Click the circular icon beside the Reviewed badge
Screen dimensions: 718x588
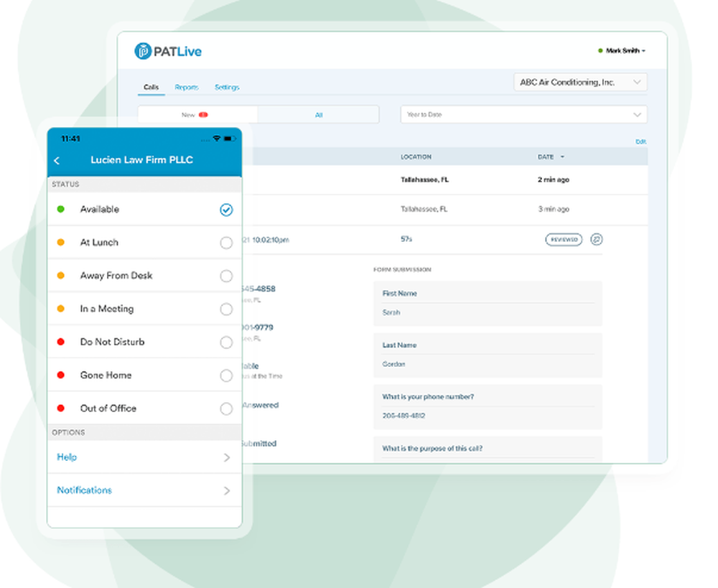pos(596,239)
